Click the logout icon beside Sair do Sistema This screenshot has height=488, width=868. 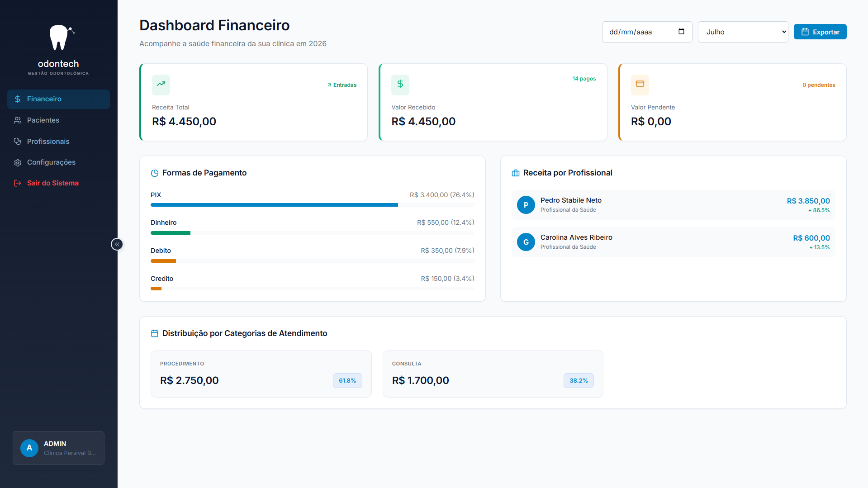tap(18, 183)
